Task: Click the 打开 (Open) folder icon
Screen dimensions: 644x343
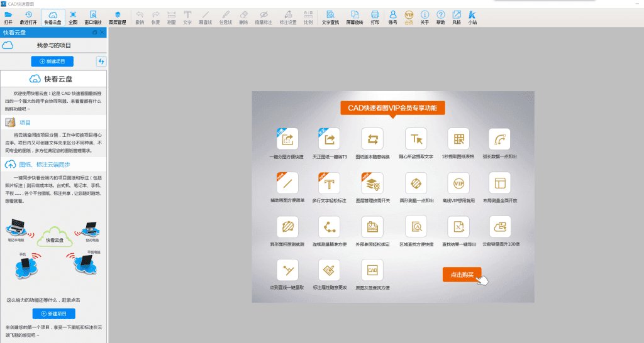Action: point(8,15)
